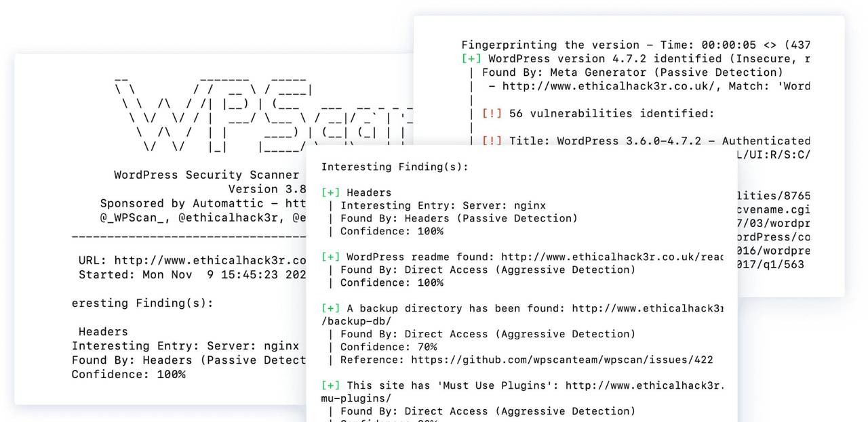Screen dimensions: 868x422
Task: Click the 'Sponsored by Automattic' line
Action: point(203,203)
